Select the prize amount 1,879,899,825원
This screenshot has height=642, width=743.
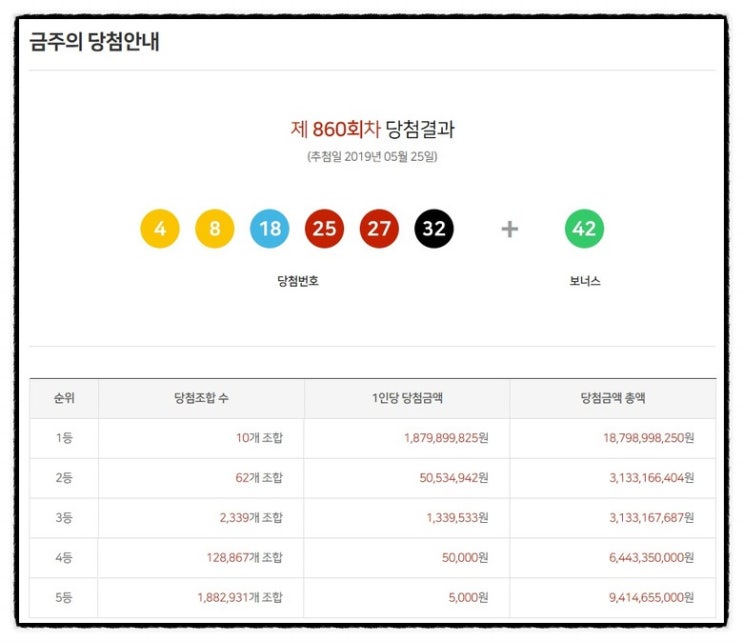pyautogui.click(x=446, y=438)
